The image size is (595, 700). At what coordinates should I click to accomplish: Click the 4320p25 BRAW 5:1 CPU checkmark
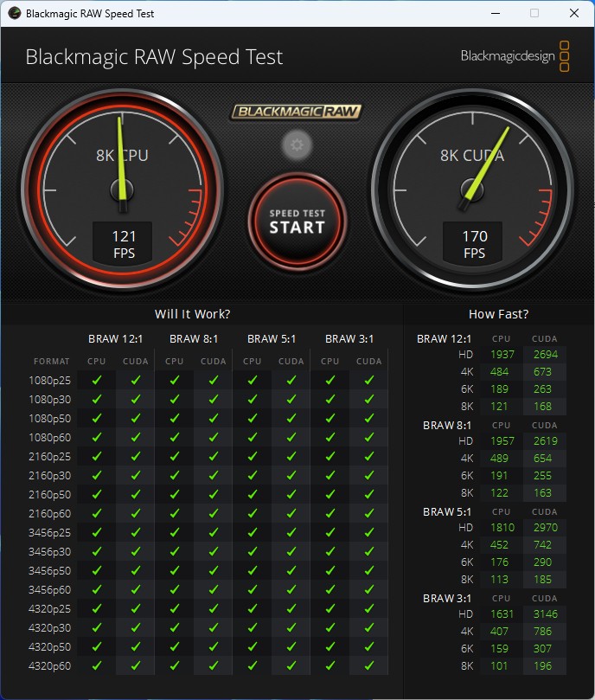[x=253, y=608]
